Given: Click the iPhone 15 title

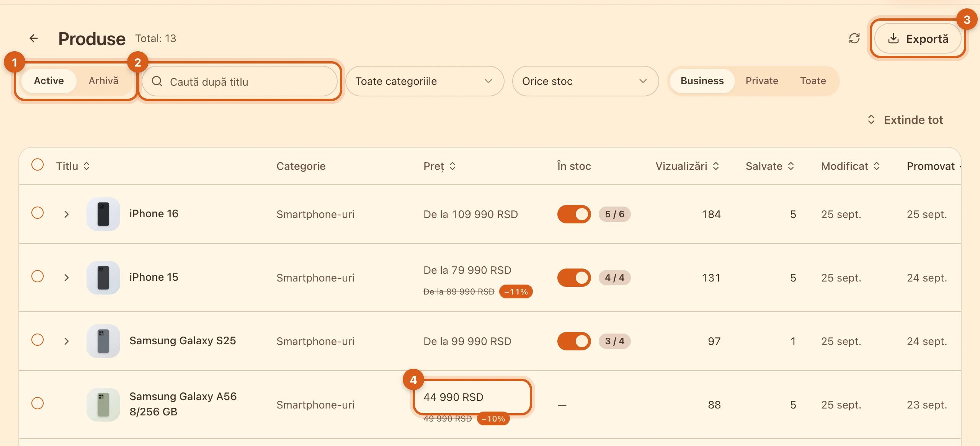Looking at the screenshot, I should point(154,277).
